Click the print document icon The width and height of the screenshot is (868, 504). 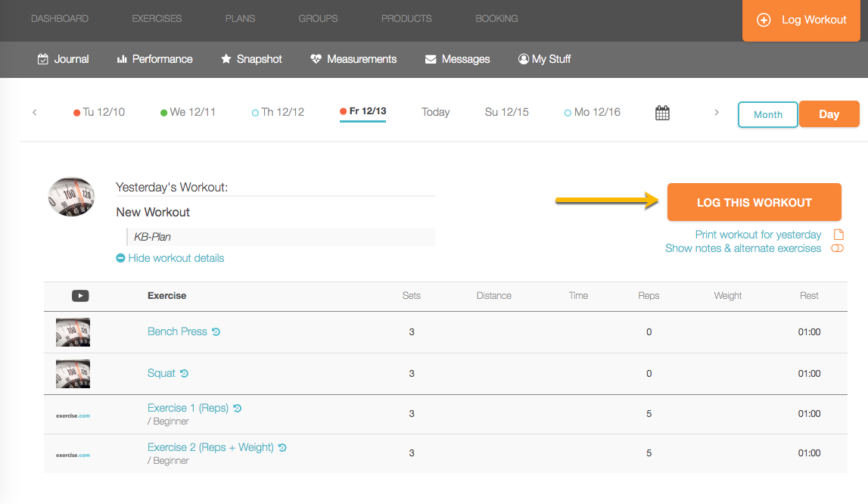click(x=838, y=235)
